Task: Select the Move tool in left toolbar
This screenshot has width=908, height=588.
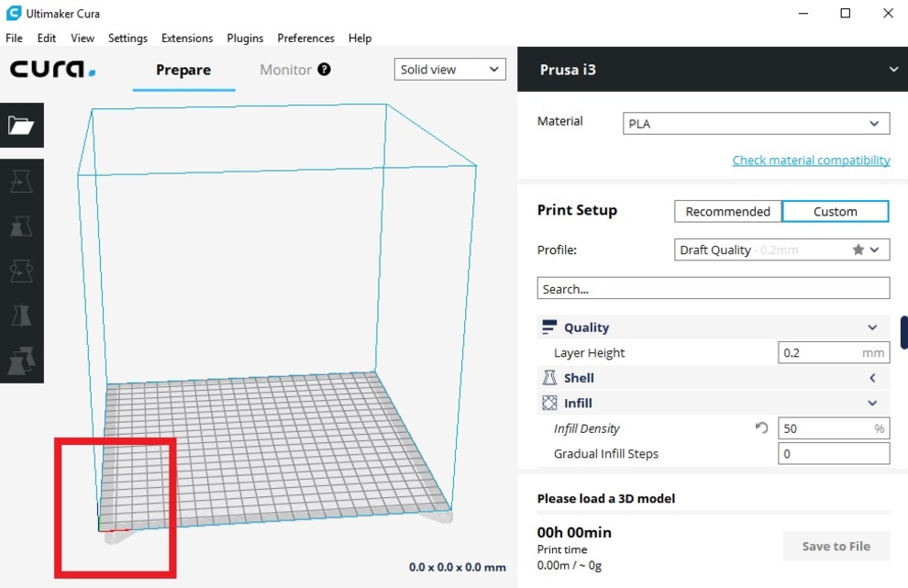Action: [x=21, y=182]
